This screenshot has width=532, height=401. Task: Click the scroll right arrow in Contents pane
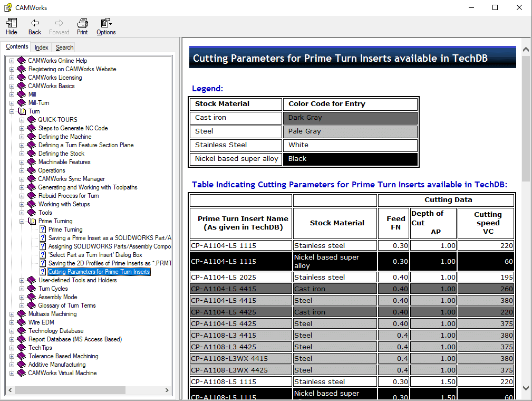click(x=167, y=390)
